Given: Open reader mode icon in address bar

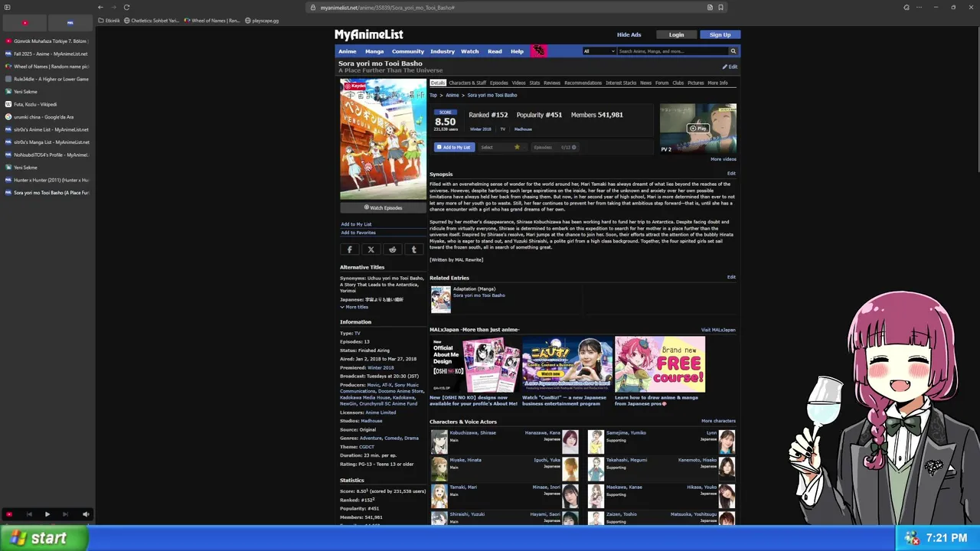Looking at the screenshot, I should 710,8.
